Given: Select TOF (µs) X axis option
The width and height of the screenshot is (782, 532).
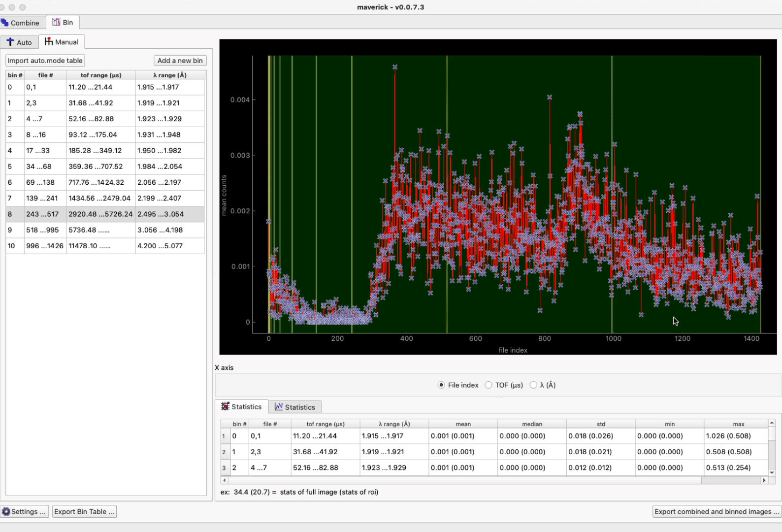Looking at the screenshot, I should point(489,385).
